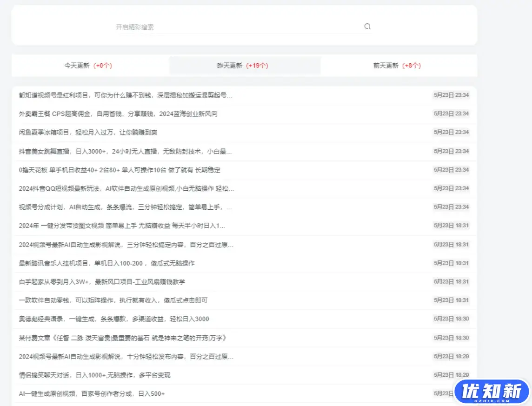This screenshot has width=532, height=406.
Task: Open the 一款软件自动撸钱 article
Action: pyautogui.click(x=107, y=300)
